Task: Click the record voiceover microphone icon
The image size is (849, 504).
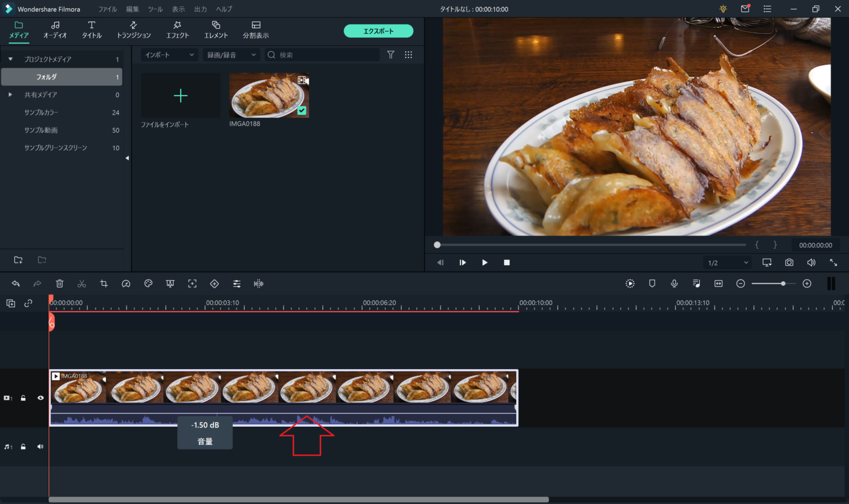Action: [x=674, y=283]
